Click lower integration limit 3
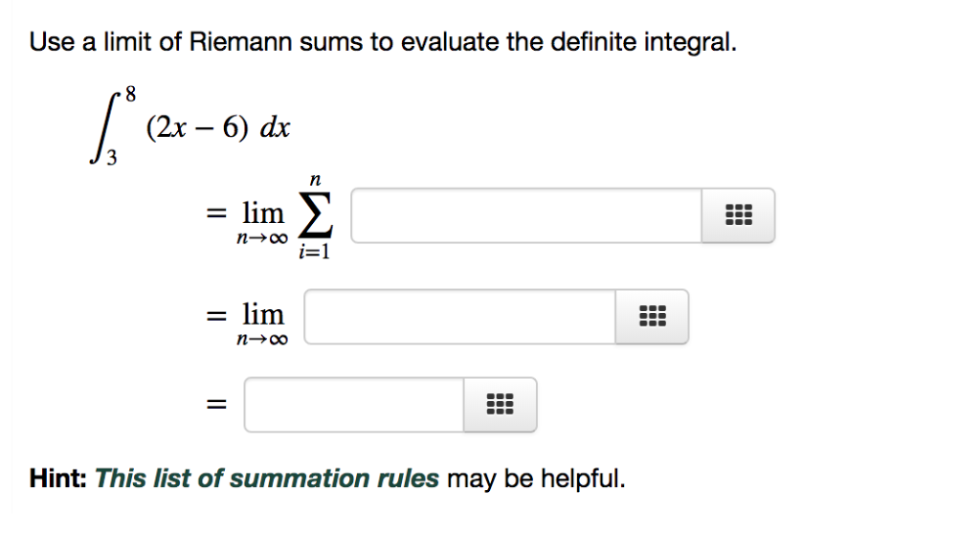Screen dimensions: 980x536 click(x=111, y=158)
